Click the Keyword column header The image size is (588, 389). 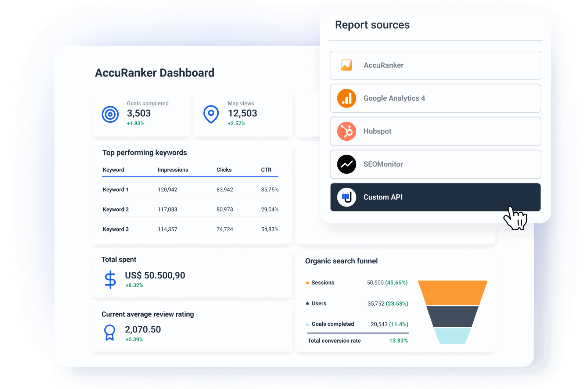[113, 170]
